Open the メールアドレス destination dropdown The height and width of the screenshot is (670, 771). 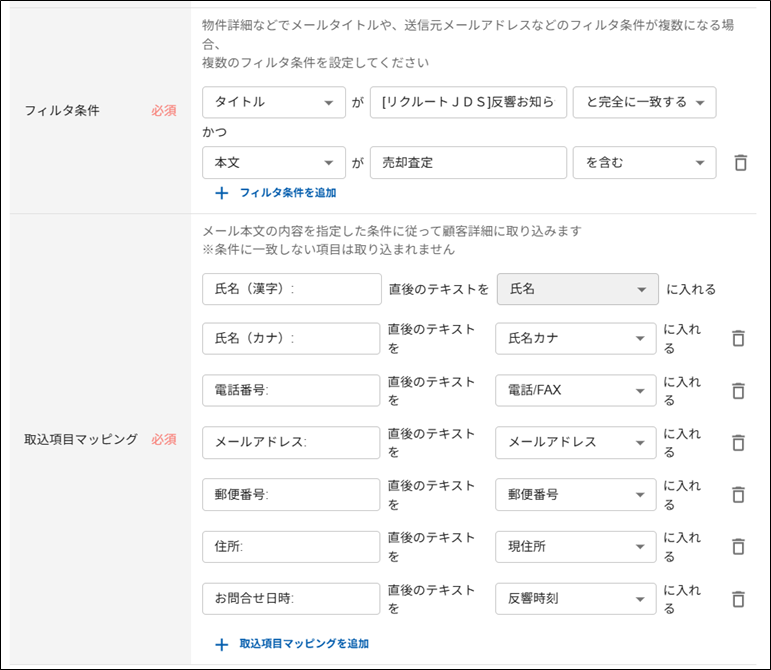[576, 442]
